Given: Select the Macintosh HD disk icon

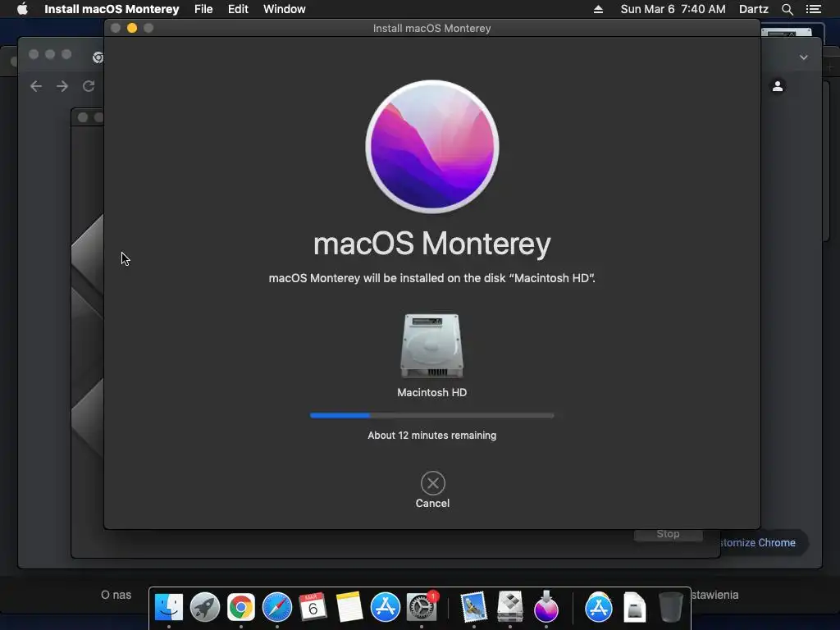Looking at the screenshot, I should pos(431,346).
